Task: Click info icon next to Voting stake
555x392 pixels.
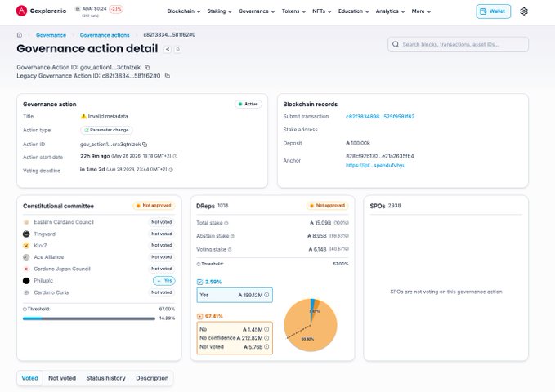Action: point(230,249)
